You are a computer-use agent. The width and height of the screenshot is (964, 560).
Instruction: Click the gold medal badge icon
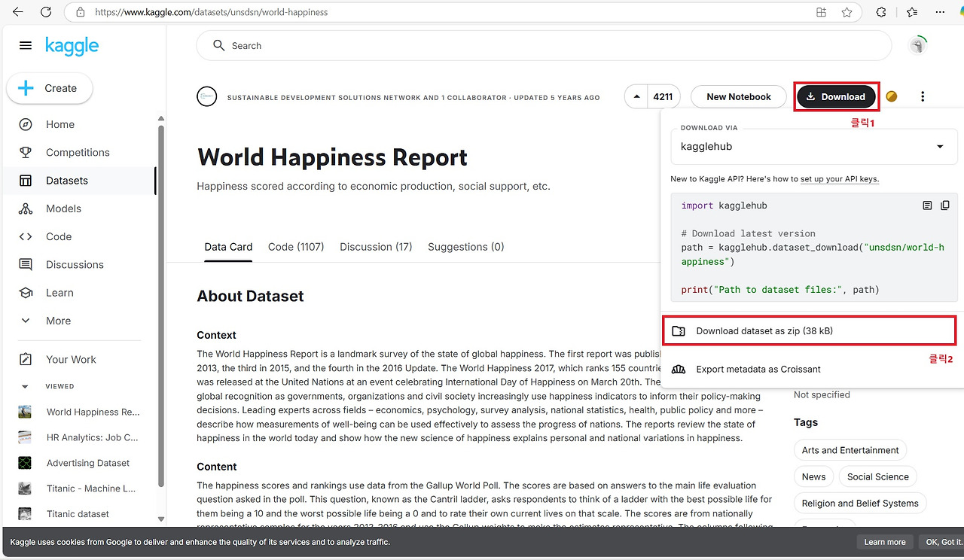892,96
